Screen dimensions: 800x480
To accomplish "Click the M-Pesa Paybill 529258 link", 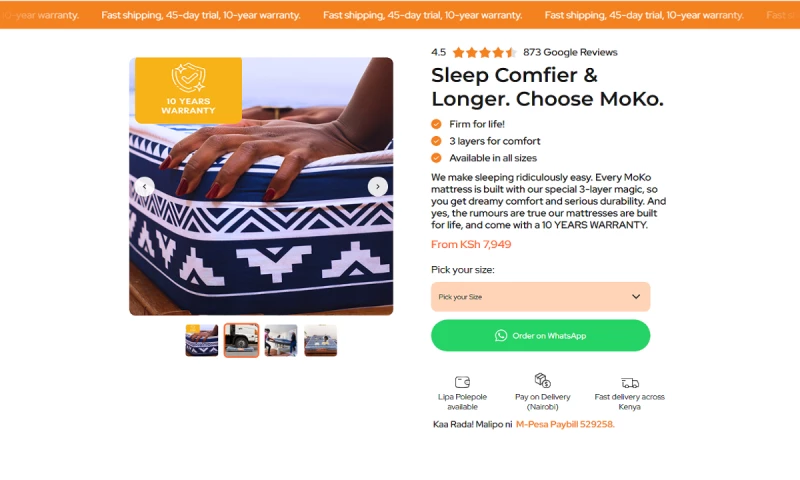I will pos(564,424).
